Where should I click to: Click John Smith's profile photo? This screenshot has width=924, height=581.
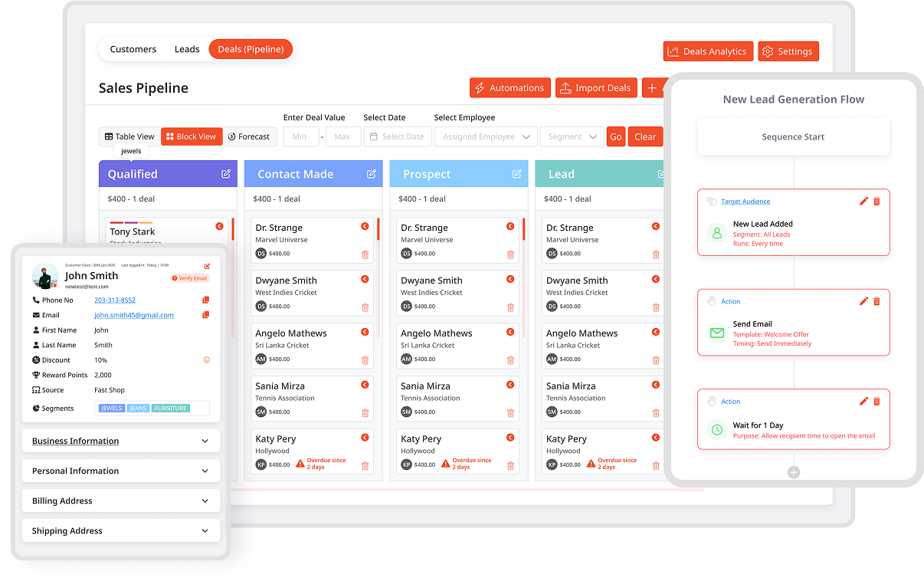(45, 276)
